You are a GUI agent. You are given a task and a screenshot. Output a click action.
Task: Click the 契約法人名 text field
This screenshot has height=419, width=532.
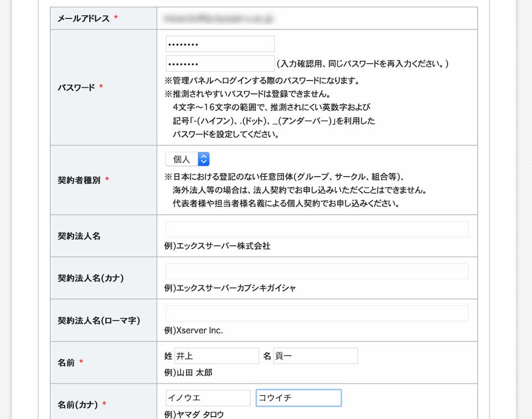pyautogui.click(x=317, y=229)
